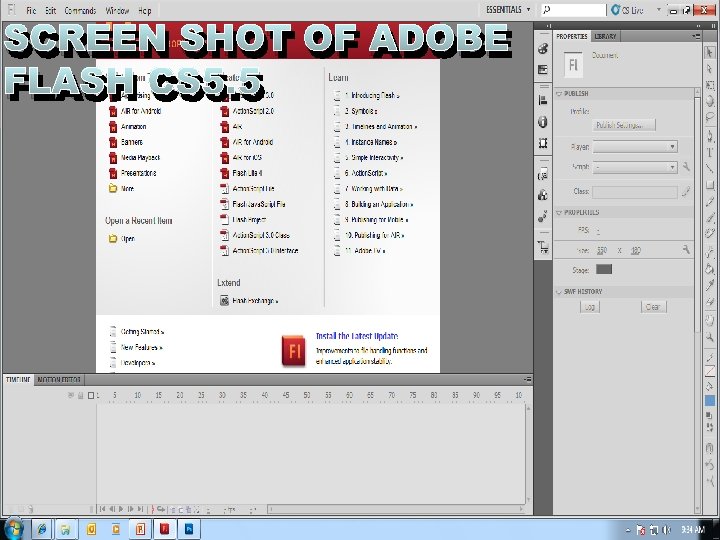Screen dimensions: 720x540
Task: Open the Window menu
Action: pos(117,10)
